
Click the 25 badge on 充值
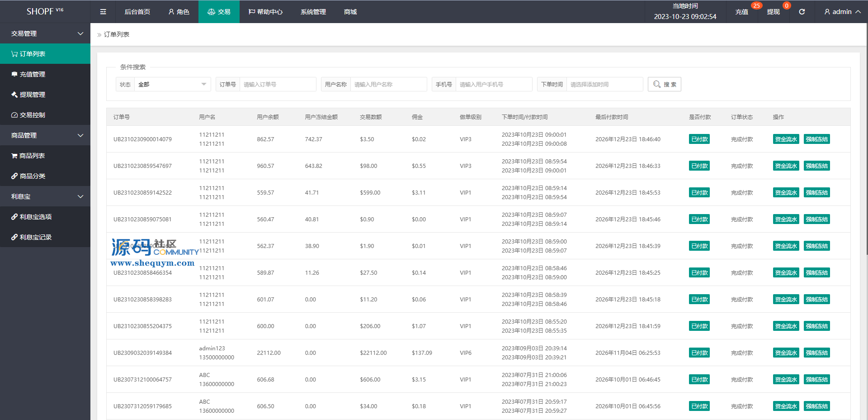(x=756, y=6)
